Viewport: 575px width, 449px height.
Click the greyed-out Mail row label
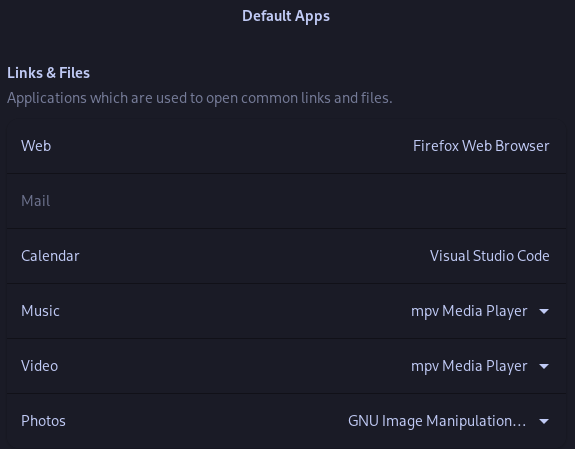coord(36,201)
